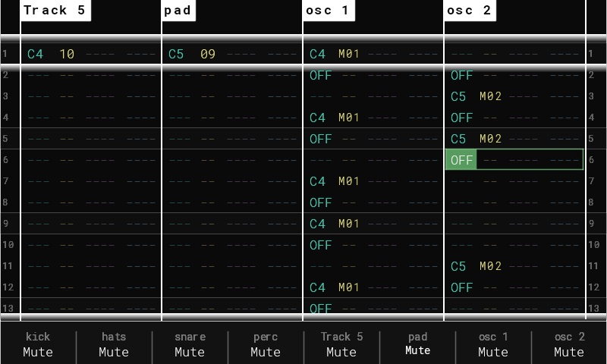Screen dimensions: 607x364
Task: Select C4 note in osc 1 row 12
Action: [x=317, y=287]
